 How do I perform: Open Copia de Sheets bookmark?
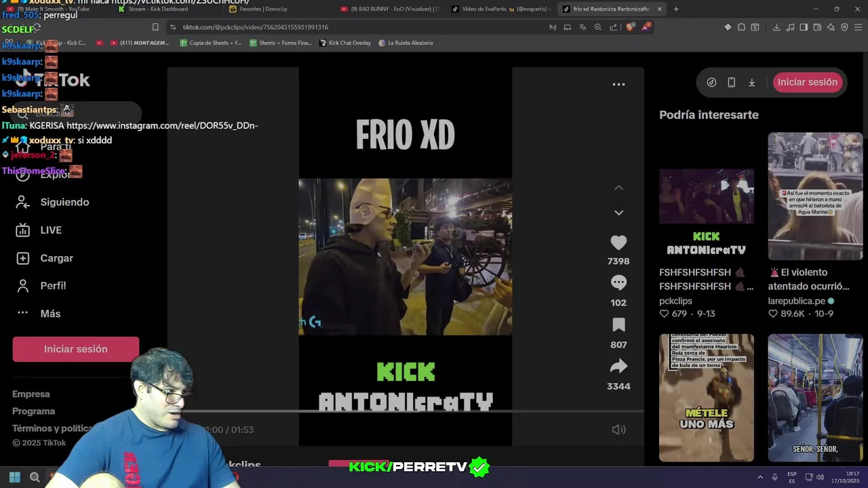(211, 43)
